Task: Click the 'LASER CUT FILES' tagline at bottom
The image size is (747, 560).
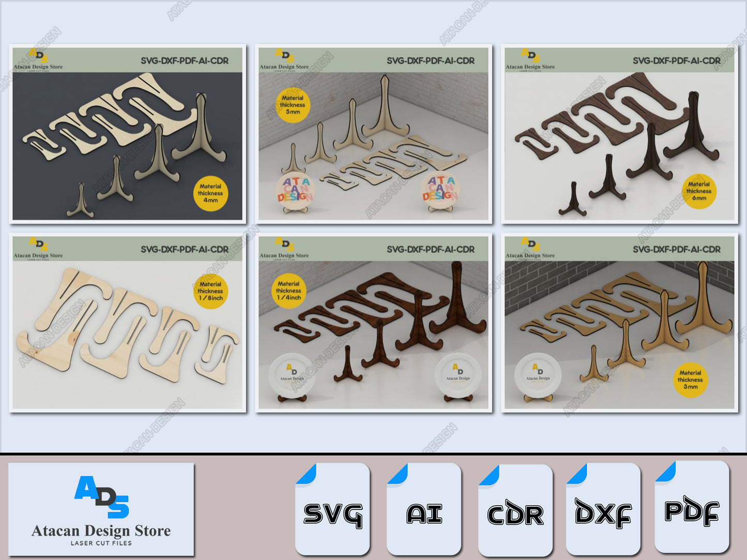Action: pyautogui.click(x=101, y=543)
